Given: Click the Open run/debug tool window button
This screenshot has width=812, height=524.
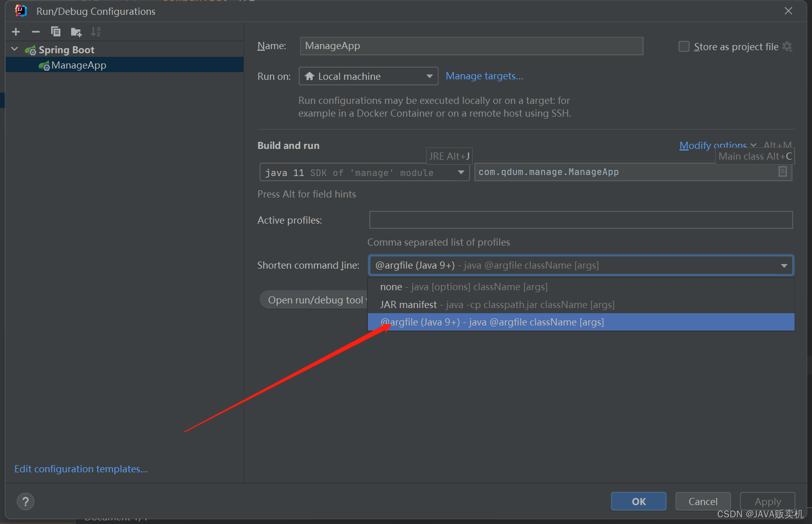Looking at the screenshot, I should (x=314, y=300).
